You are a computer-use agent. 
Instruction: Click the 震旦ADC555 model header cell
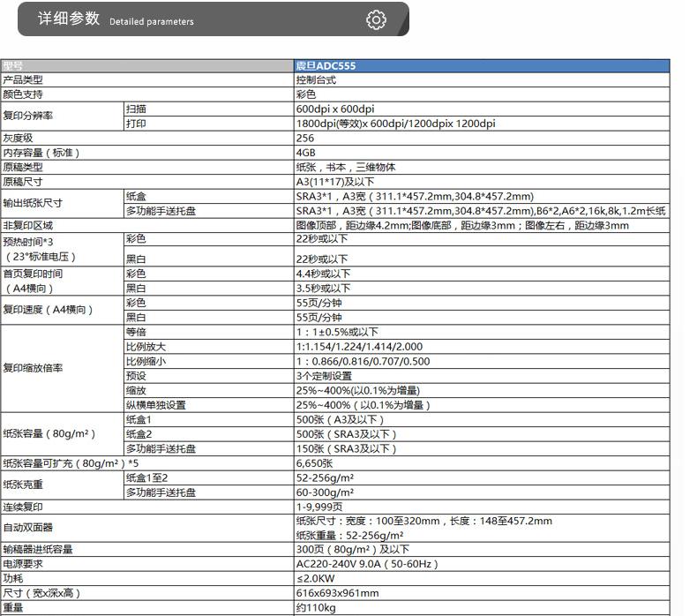click(326, 65)
